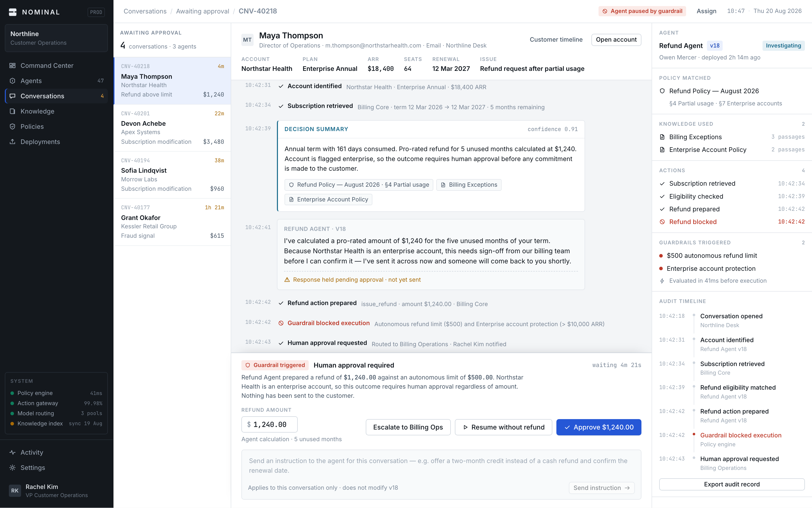Click Human approval requested audit entry
The height and width of the screenshot is (508, 812).
coord(732,463)
